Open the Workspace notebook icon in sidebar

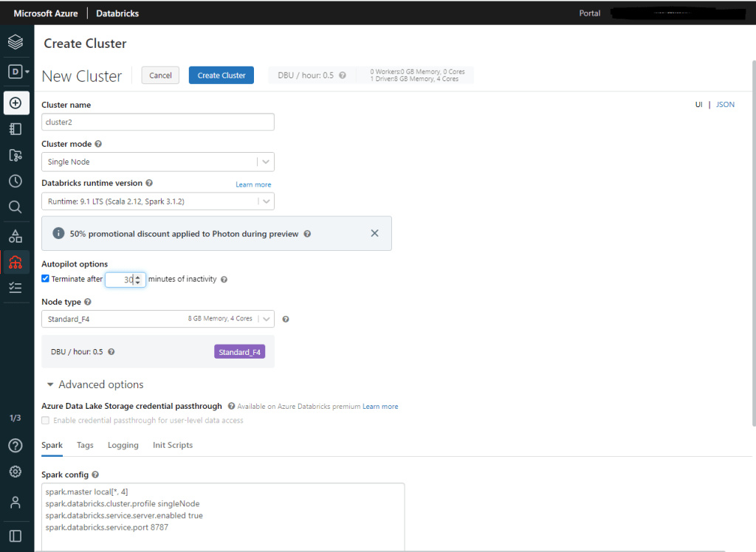pos(16,129)
